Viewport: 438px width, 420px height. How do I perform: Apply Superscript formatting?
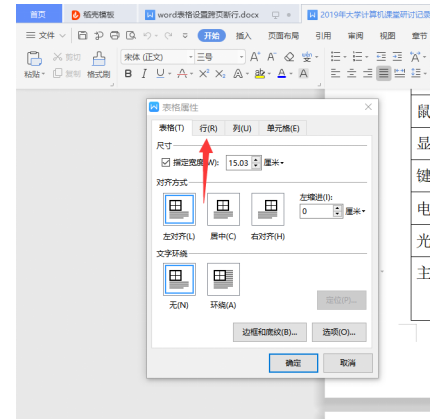click(204, 73)
